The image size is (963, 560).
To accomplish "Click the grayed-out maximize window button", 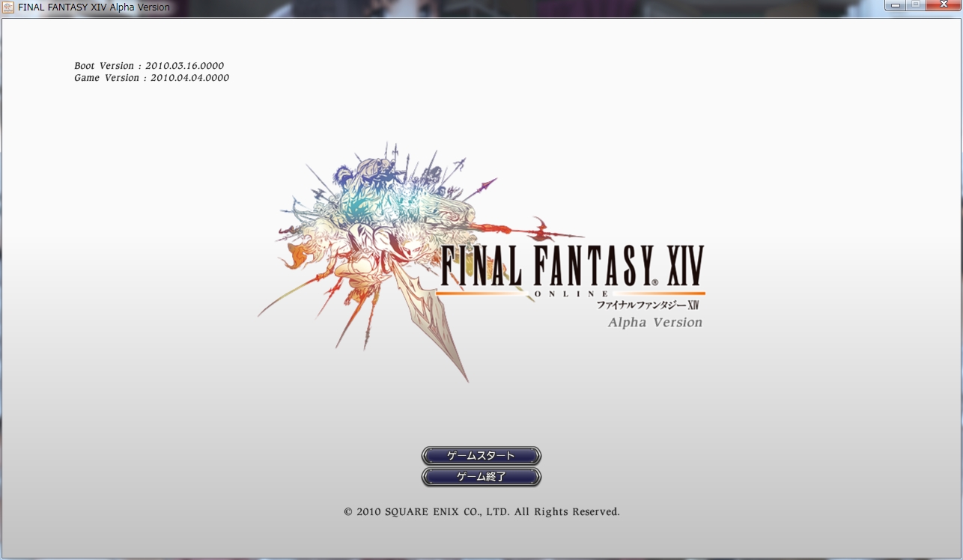I will (x=915, y=5).
